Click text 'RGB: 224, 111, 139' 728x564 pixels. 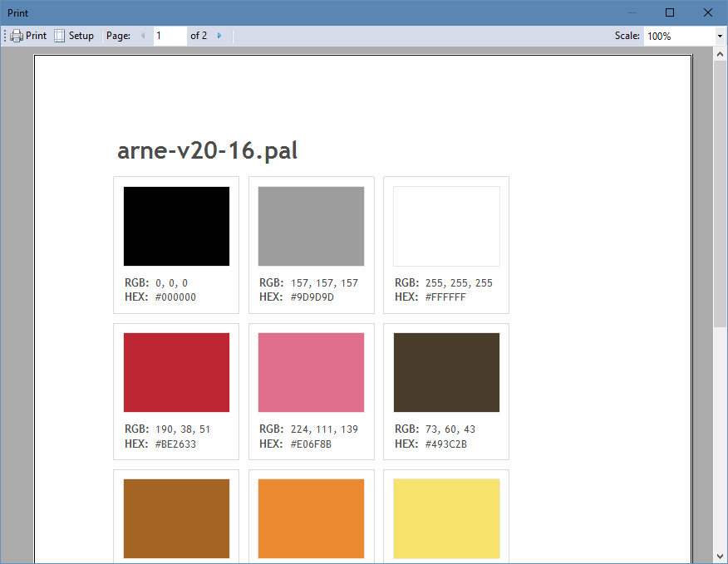(x=309, y=429)
